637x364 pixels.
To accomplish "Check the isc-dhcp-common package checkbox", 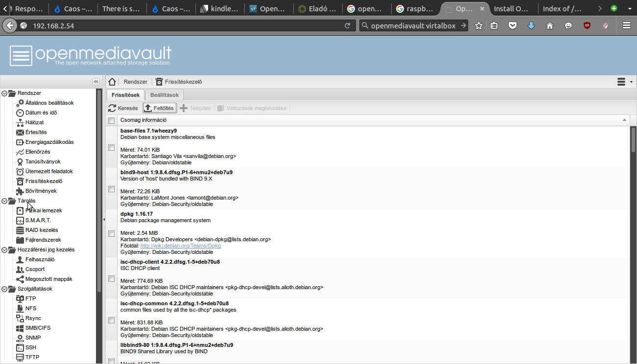I will (x=112, y=320).
